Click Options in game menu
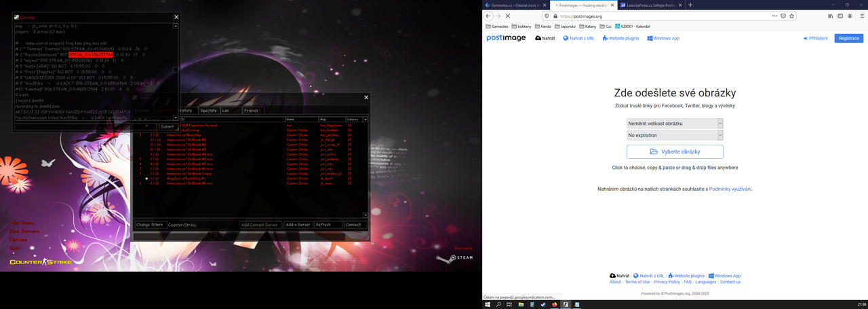Viewport: 868px width, 309px height. (18, 240)
